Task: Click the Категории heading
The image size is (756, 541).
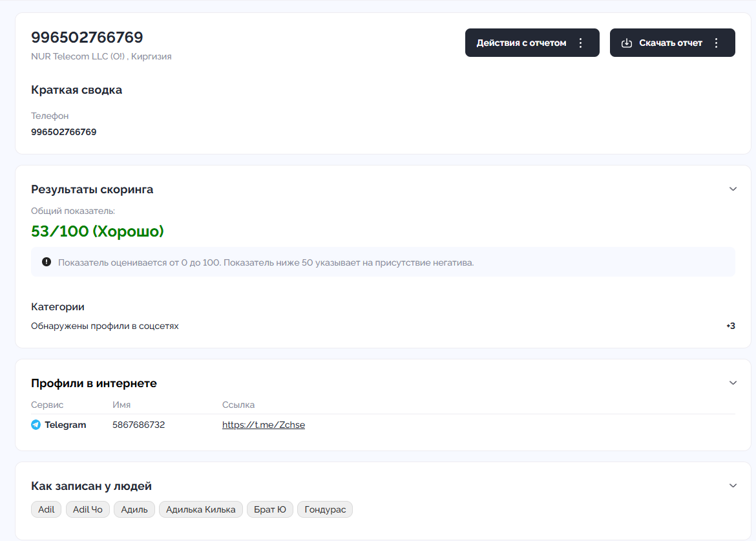Action: (x=58, y=306)
